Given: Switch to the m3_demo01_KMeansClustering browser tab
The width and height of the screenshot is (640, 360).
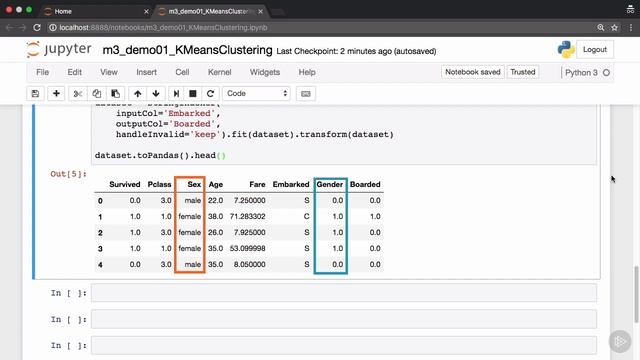Looking at the screenshot, I should pyautogui.click(x=210, y=11).
